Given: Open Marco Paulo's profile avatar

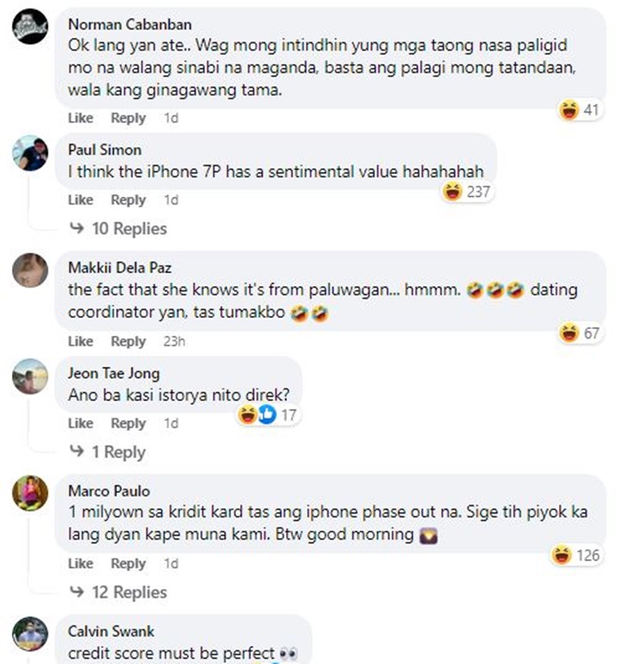Looking at the screenshot, I should coord(30,493).
